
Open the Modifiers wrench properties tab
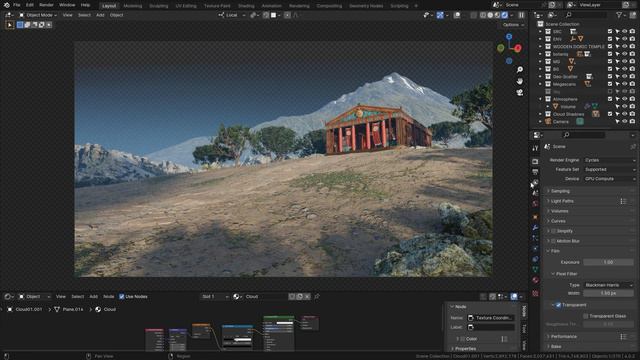point(535,228)
